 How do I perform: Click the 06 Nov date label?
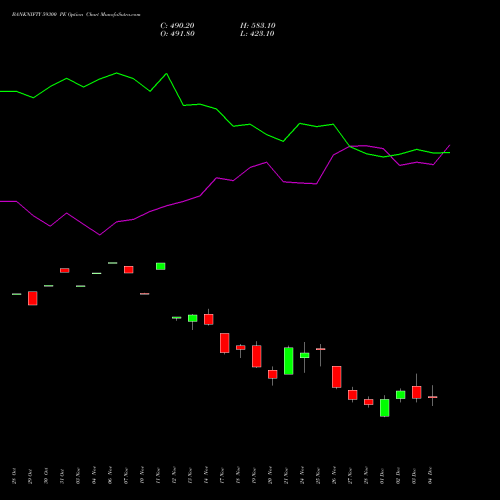tap(110, 475)
